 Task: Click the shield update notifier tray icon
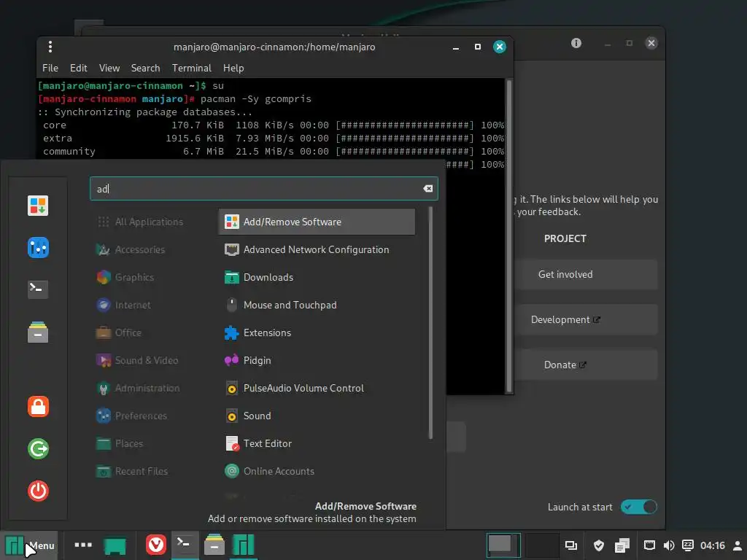pyautogui.click(x=599, y=545)
